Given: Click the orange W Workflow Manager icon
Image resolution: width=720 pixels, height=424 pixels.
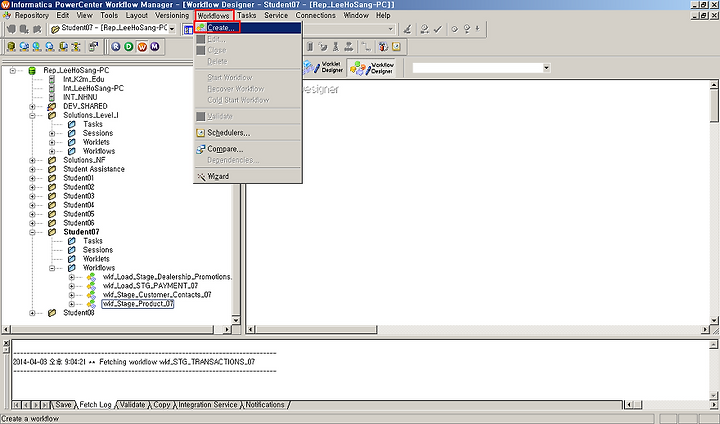Looking at the screenshot, I should pos(142,47).
